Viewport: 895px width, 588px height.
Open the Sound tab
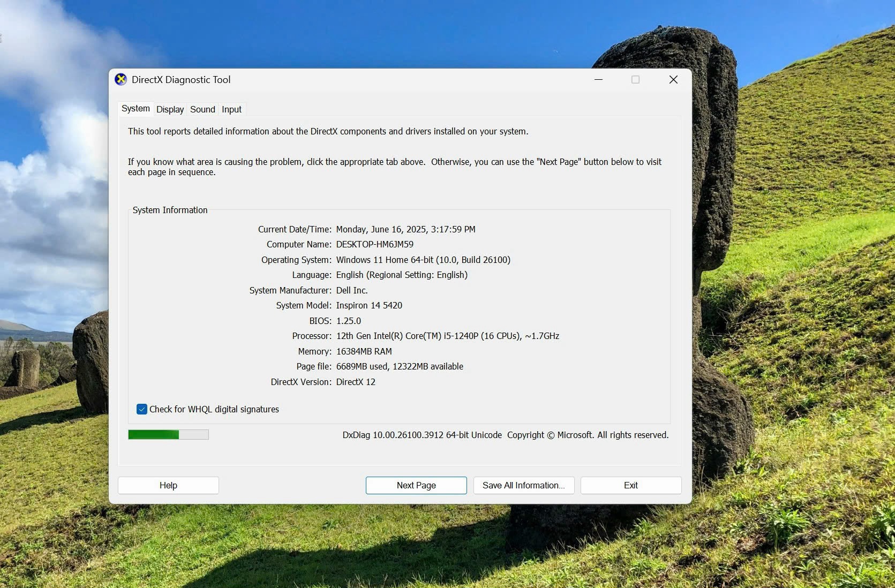202,109
